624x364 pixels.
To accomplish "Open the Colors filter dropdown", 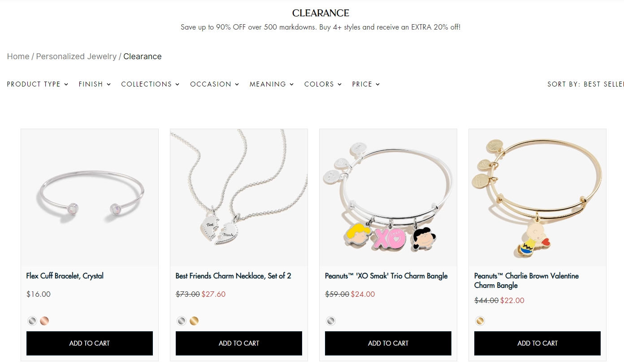I will click(x=323, y=84).
